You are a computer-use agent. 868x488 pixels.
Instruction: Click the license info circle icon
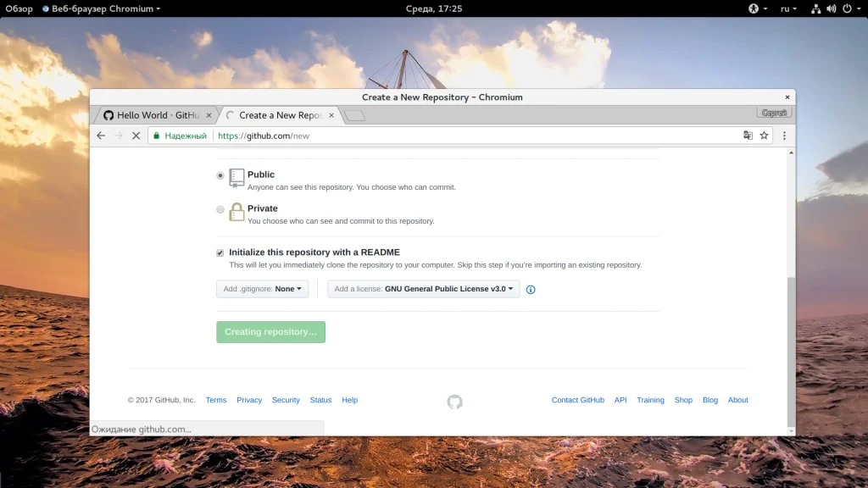click(x=531, y=290)
